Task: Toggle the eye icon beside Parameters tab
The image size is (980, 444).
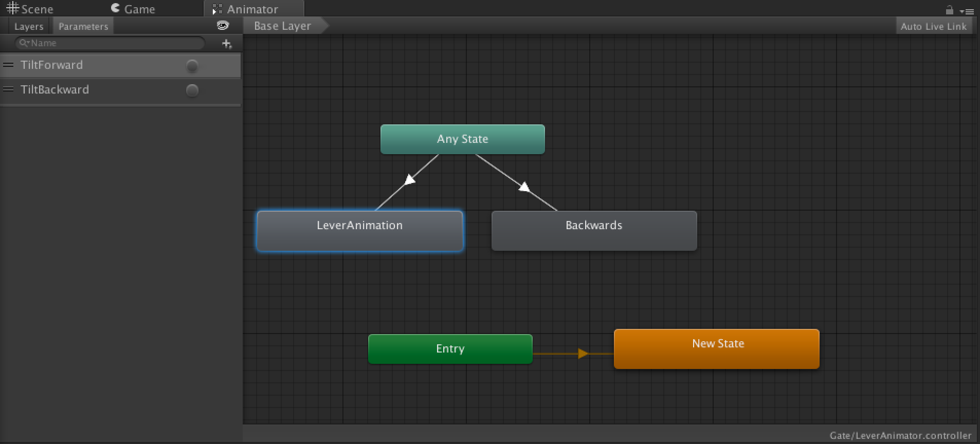Action: (x=223, y=26)
